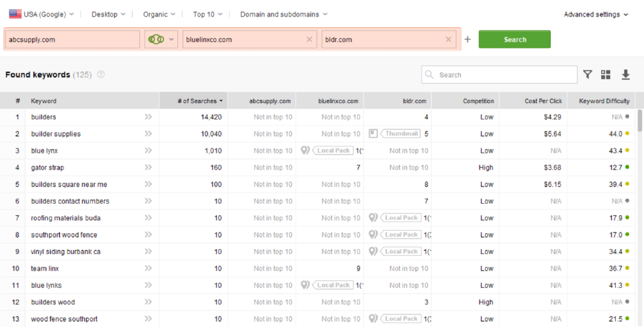The height and width of the screenshot is (327, 644).
Task: Click the keyword Search filter box
Action: [499, 75]
